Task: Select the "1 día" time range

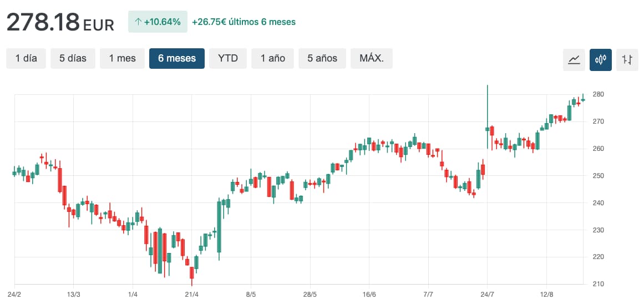Action: tap(26, 58)
